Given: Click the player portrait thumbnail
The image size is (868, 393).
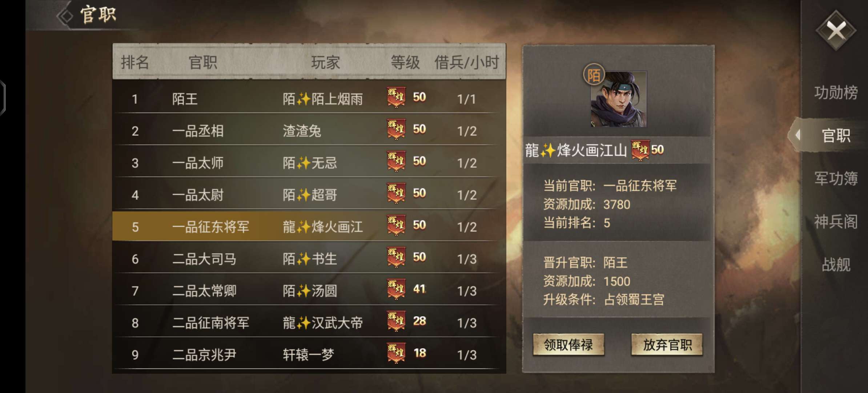Looking at the screenshot, I should click(x=618, y=99).
